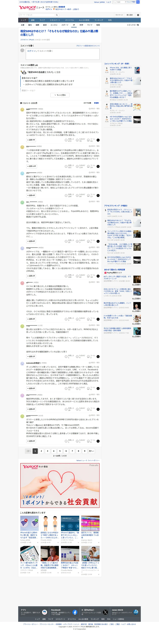Screen dimensions: 159x644
Task: Click the news HACK footer icon
Action: click(136, 612)
